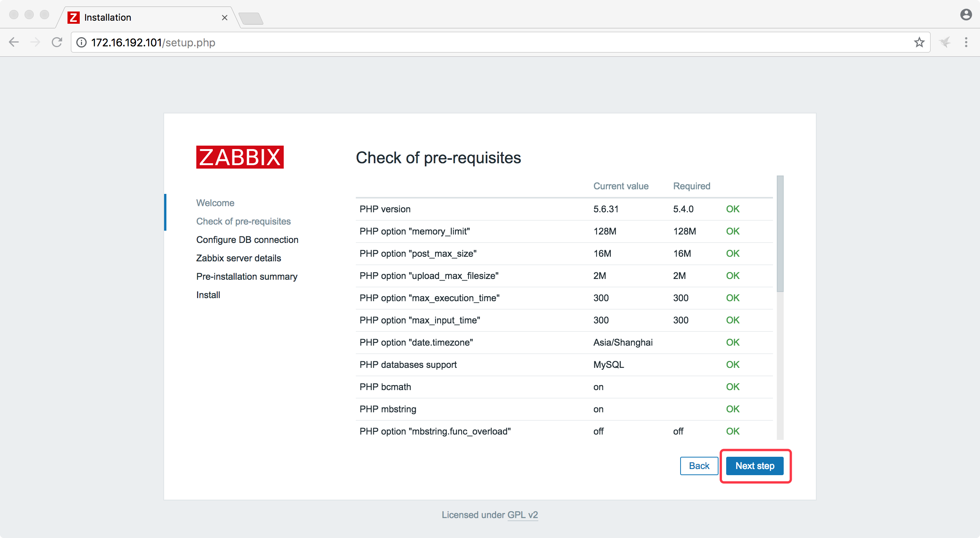Click the ZABBIX logo
Viewport: 980px width, 538px height.
click(240, 157)
